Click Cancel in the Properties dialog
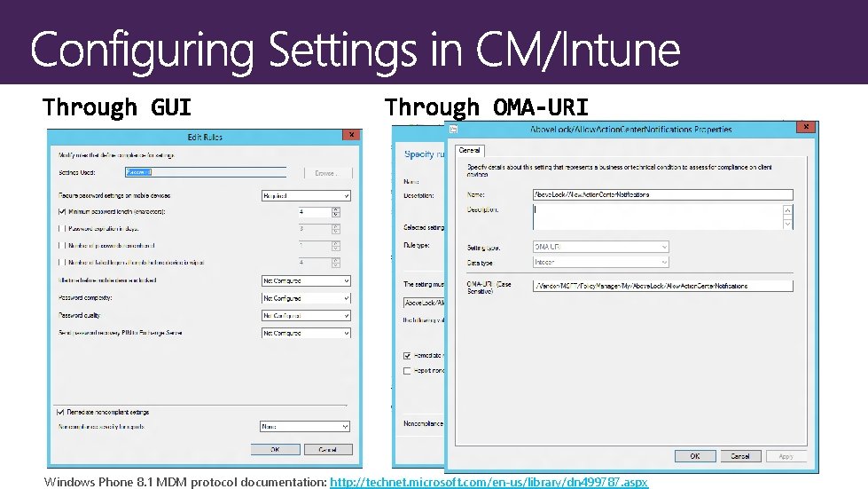868x489 pixels. coord(740,456)
